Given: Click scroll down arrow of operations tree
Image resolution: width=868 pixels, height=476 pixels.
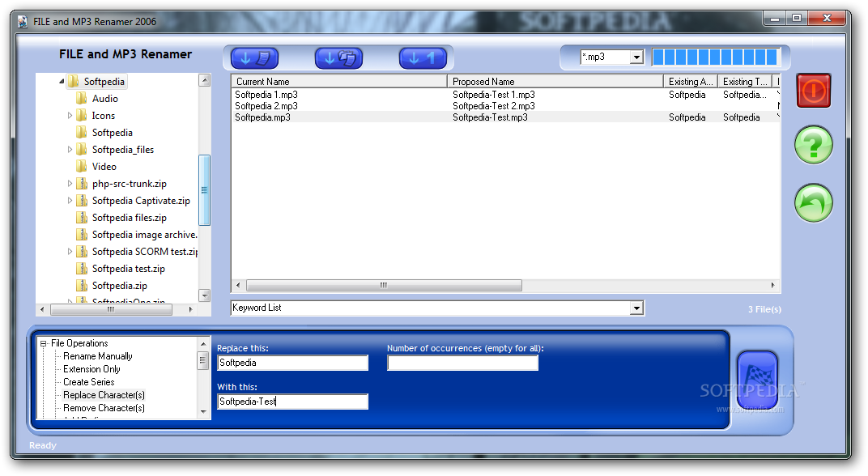Looking at the screenshot, I should [203, 412].
